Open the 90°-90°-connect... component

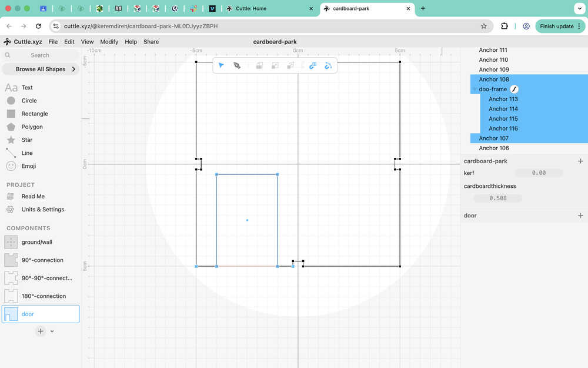[x=41, y=279]
